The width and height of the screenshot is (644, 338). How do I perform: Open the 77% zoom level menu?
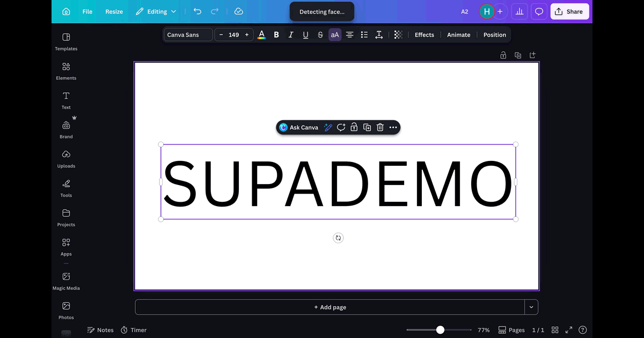click(x=484, y=330)
